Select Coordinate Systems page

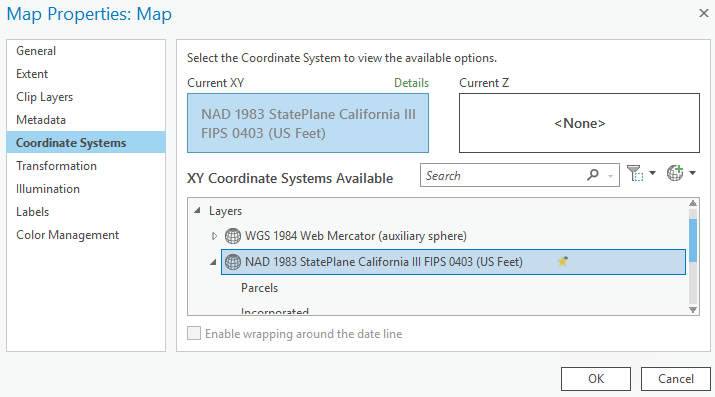86,143
